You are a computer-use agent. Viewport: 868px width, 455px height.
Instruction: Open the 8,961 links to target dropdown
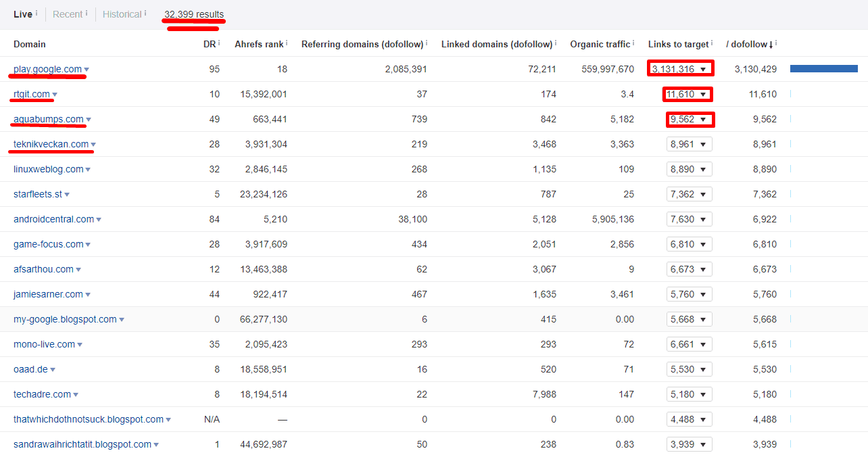(690, 144)
